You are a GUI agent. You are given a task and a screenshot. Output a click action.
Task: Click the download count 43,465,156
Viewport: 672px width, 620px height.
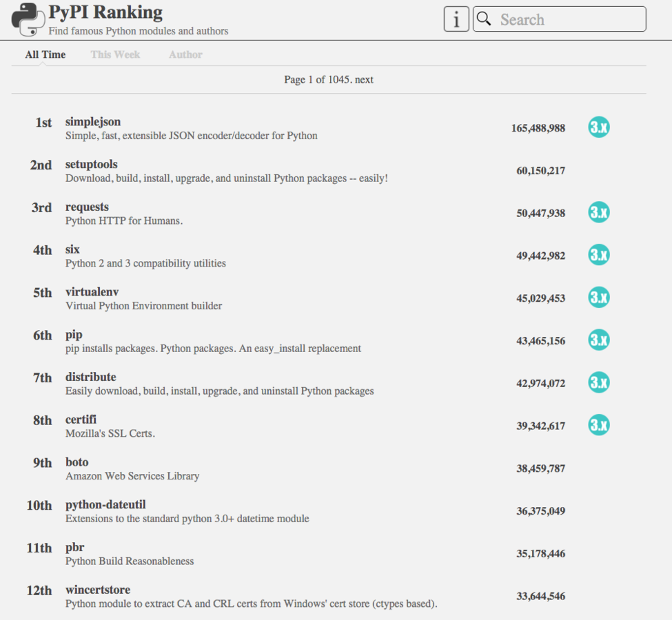coord(541,340)
